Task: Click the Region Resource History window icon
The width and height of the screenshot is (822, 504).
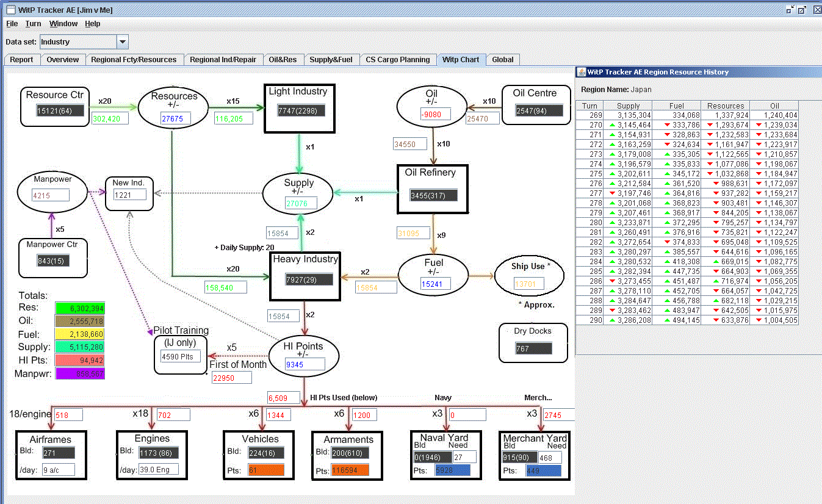Action: [x=582, y=72]
